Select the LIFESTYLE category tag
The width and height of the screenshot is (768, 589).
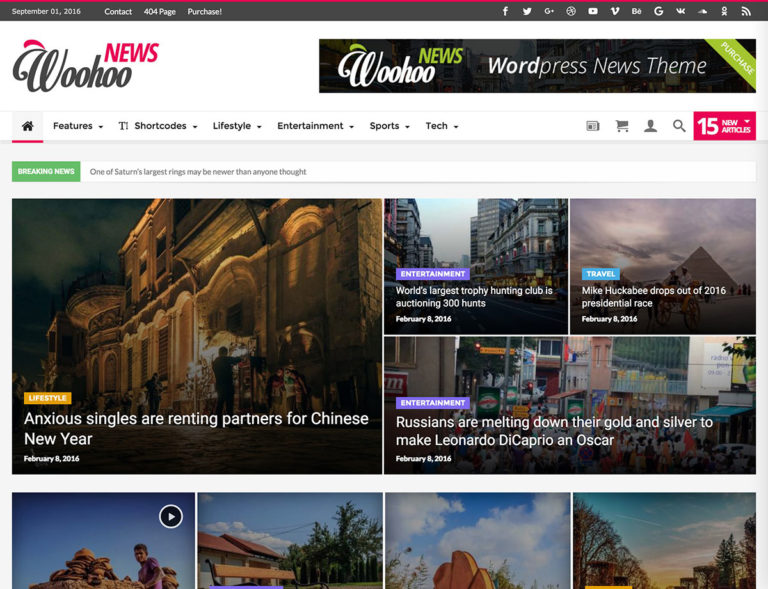click(x=48, y=398)
